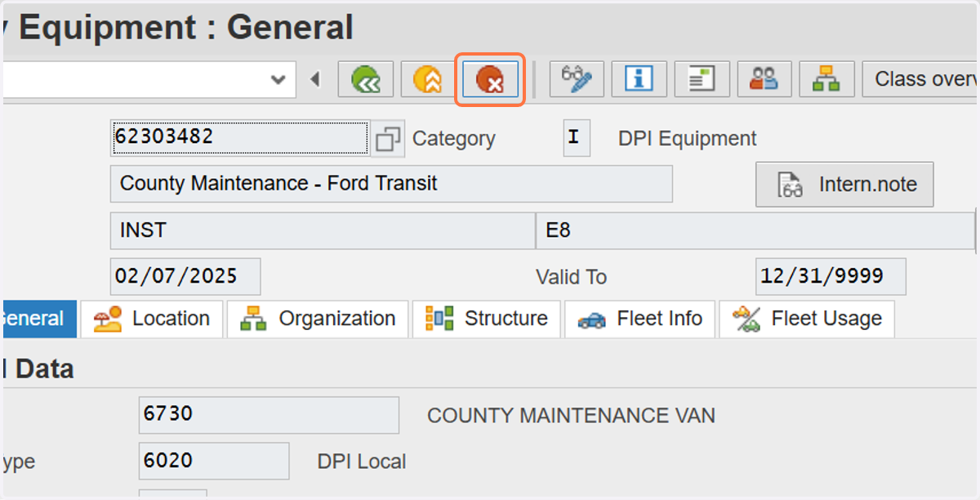
Task: Open the blue information icon
Action: coord(639,79)
